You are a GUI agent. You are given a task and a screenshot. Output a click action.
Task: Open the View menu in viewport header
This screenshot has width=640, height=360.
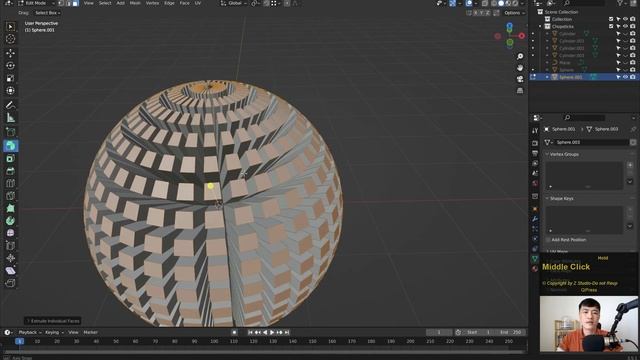89,3
